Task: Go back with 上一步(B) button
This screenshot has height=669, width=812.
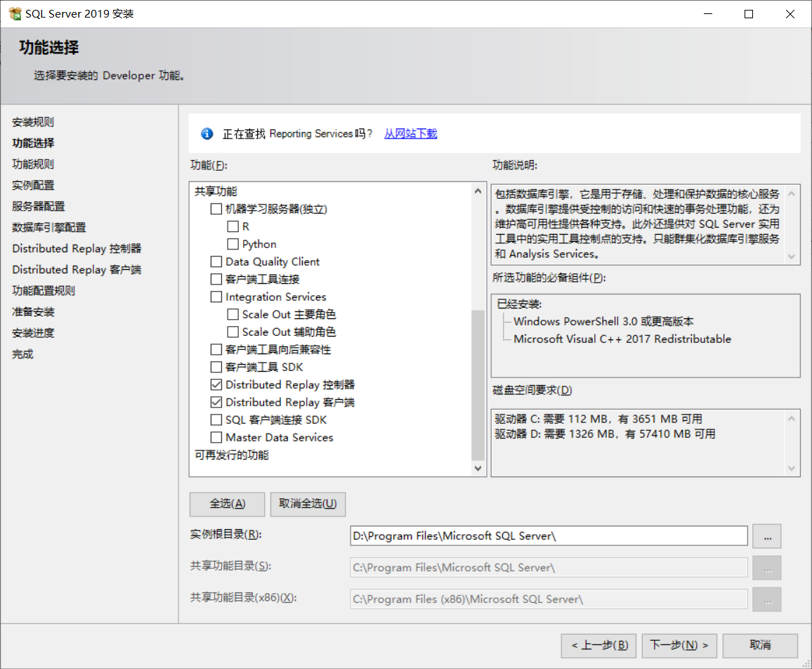Action: [x=598, y=646]
